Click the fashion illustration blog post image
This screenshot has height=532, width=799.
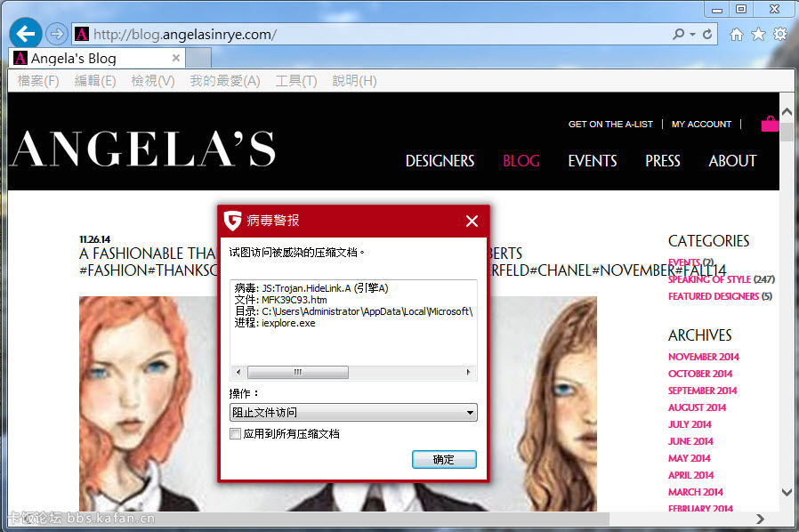click(338, 404)
